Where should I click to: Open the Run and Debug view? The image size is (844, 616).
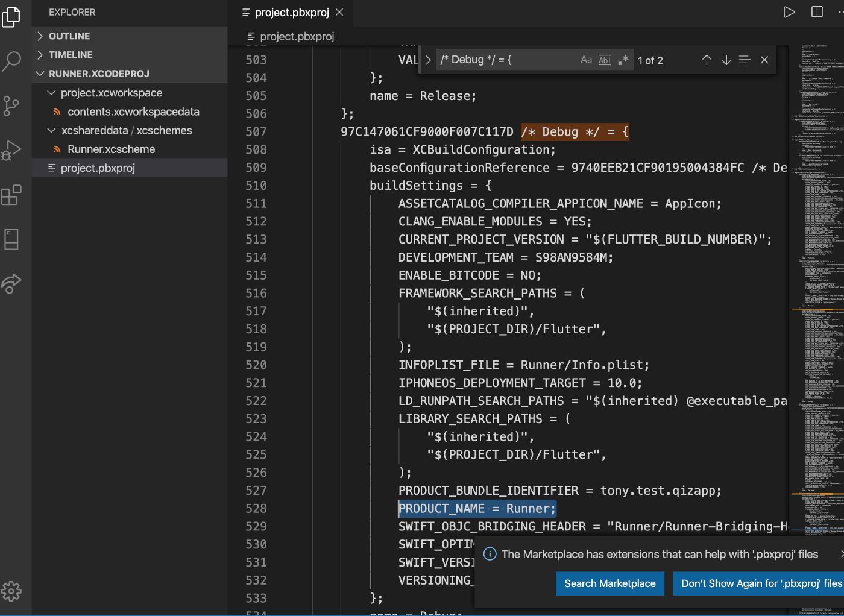pyautogui.click(x=11, y=151)
